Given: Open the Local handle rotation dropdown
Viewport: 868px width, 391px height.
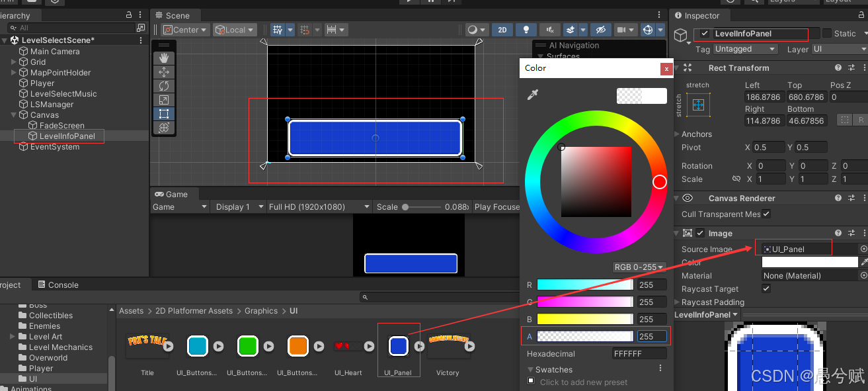Looking at the screenshot, I should coord(234,30).
